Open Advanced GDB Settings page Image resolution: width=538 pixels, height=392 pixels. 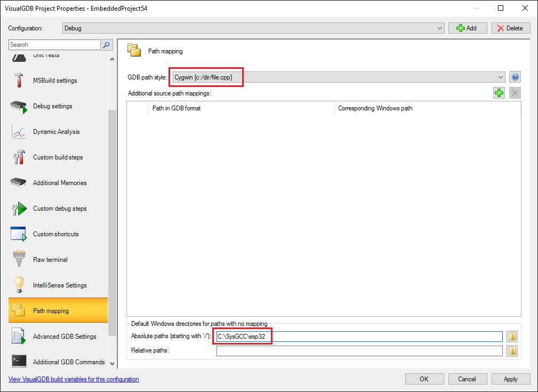[x=58, y=337]
